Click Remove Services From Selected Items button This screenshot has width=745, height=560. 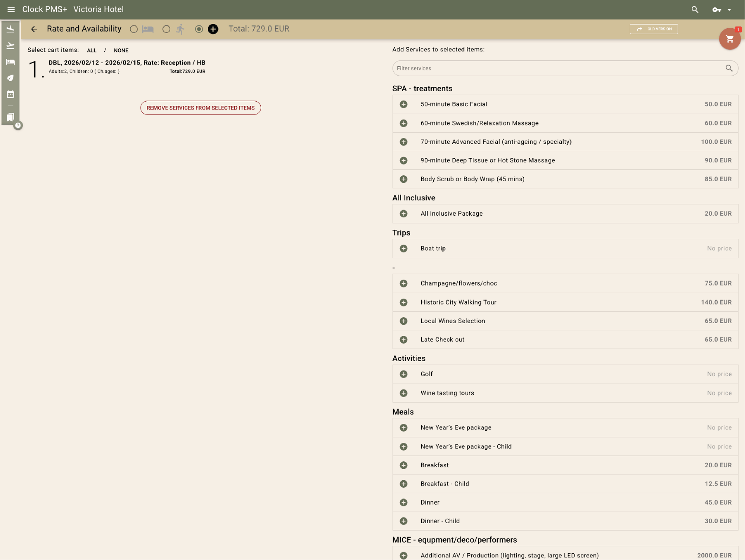[x=200, y=108]
